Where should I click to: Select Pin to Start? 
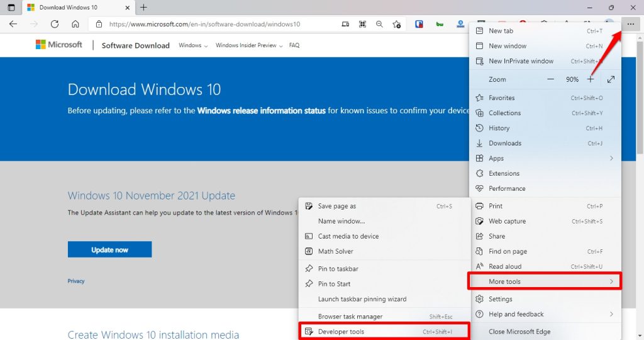384,284
